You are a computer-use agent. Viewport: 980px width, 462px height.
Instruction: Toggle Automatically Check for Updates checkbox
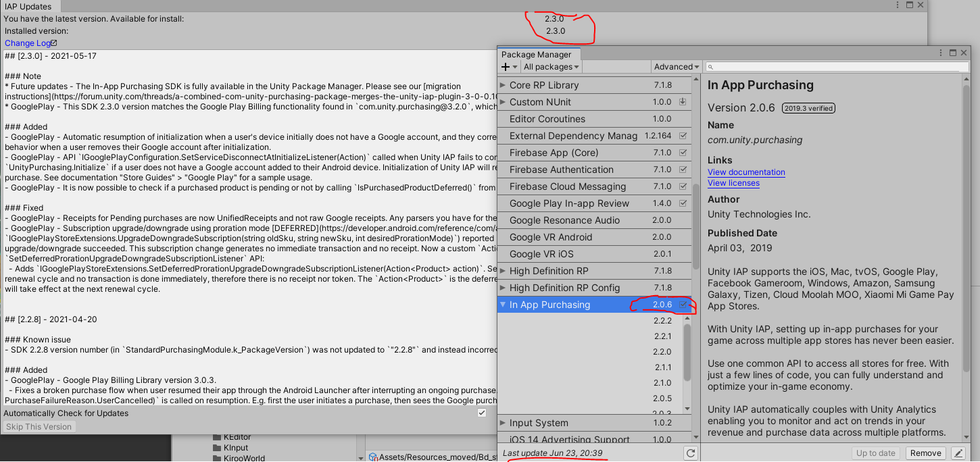pyautogui.click(x=482, y=413)
